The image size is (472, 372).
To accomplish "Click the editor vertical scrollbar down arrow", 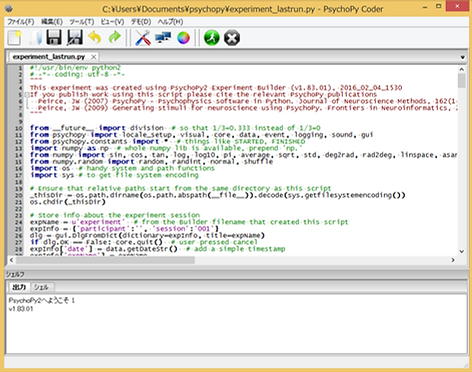I will (x=462, y=251).
